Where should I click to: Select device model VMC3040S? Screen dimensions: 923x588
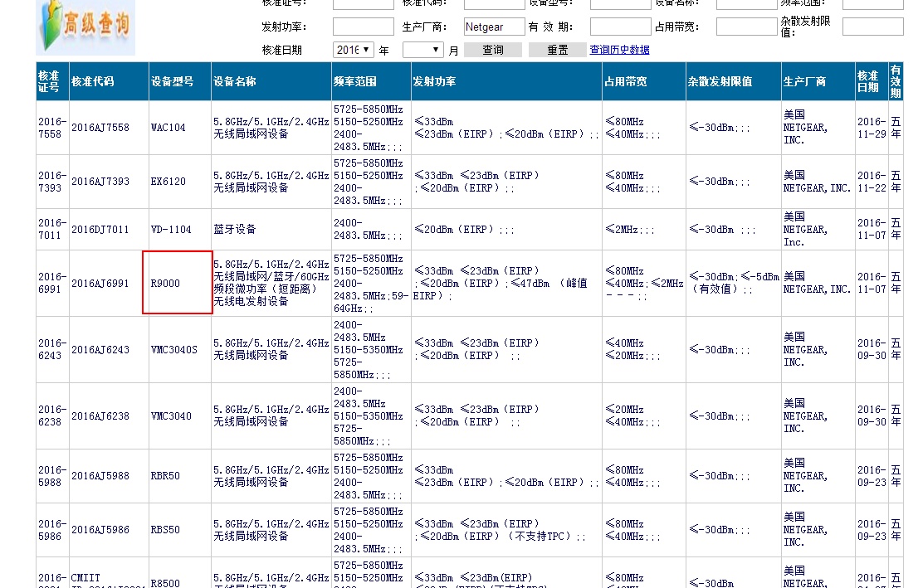[174, 350]
